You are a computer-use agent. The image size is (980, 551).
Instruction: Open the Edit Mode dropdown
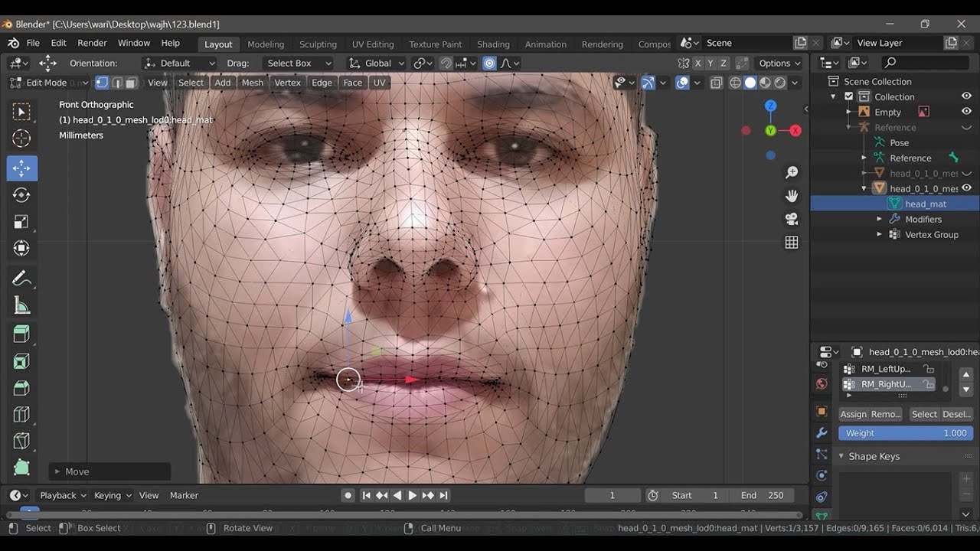(49, 83)
